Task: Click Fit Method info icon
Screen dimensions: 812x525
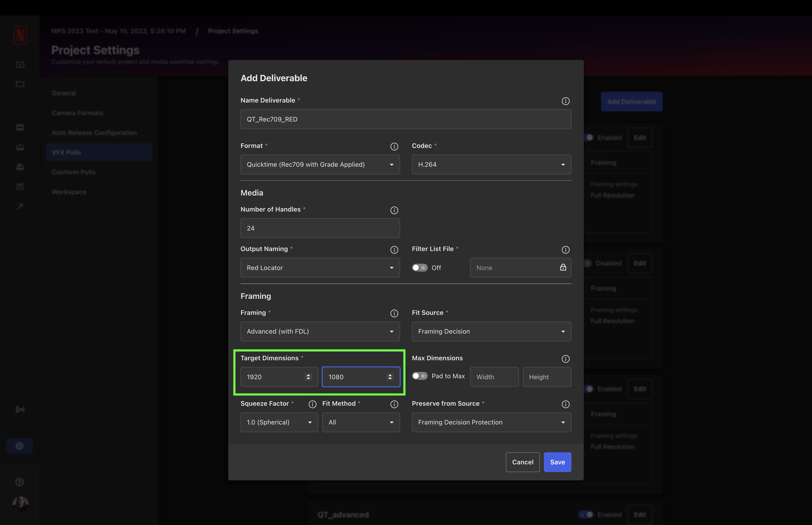Action: 394,404
